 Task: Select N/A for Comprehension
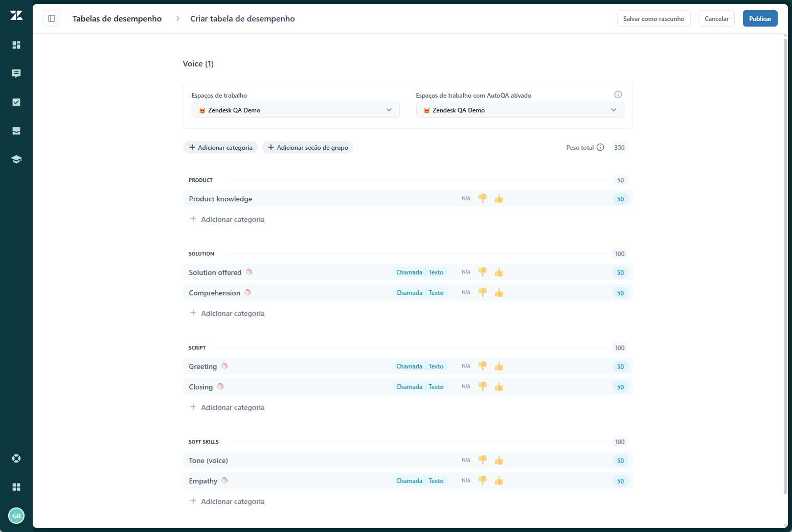[466, 293]
